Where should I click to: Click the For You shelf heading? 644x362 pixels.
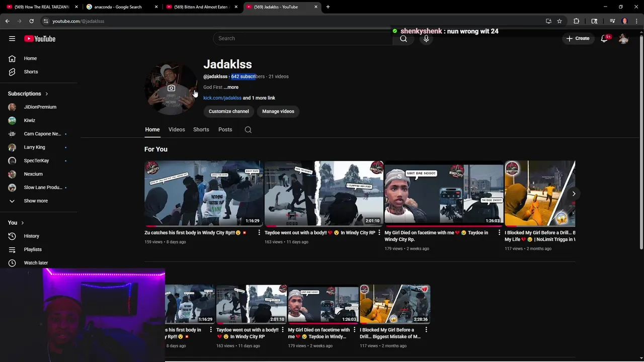click(x=156, y=149)
